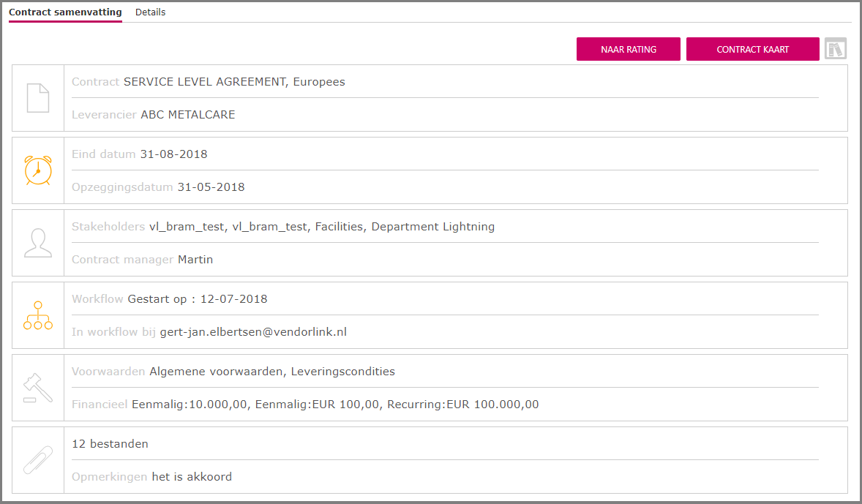
Task: Select the Contract samenvatting tab
Action: point(65,12)
